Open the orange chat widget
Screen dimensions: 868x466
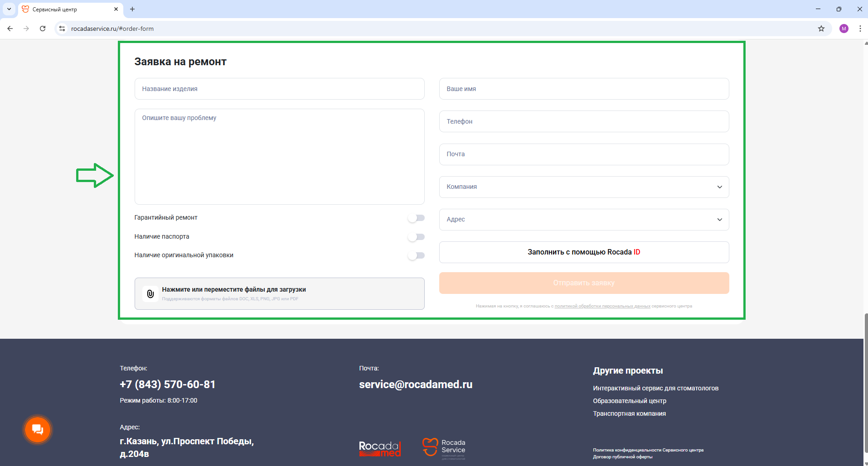pos(38,429)
